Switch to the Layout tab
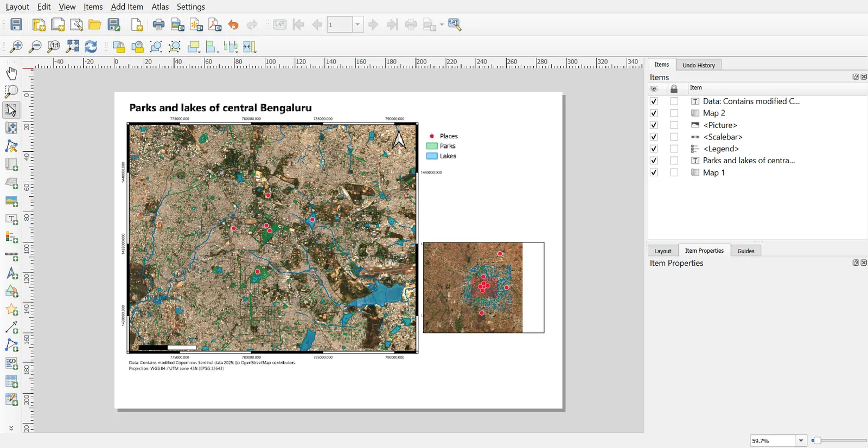This screenshot has height=448, width=868. coord(662,251)
